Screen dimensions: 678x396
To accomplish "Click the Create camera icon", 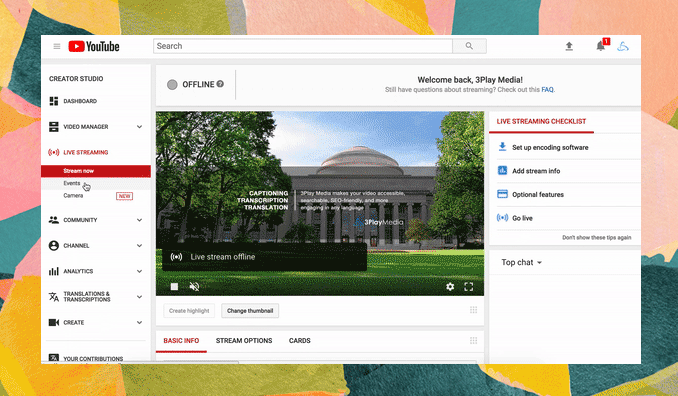I will click(54, 323).
